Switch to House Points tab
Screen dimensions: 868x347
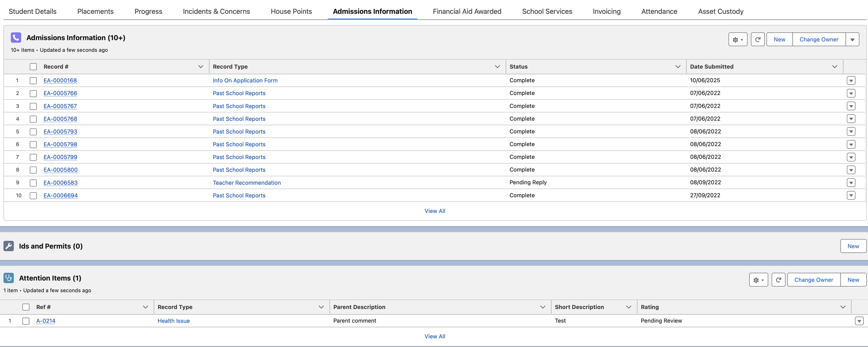tap(291, 11)
